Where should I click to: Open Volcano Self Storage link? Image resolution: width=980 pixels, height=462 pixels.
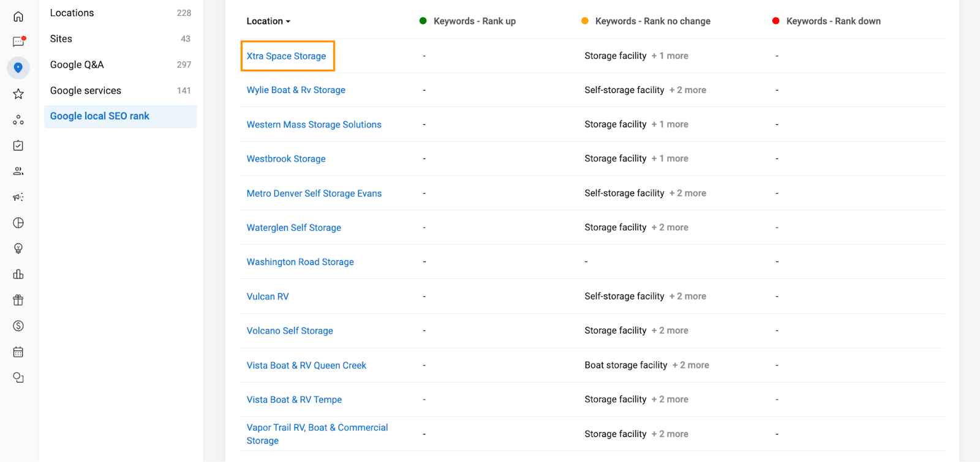290,330
